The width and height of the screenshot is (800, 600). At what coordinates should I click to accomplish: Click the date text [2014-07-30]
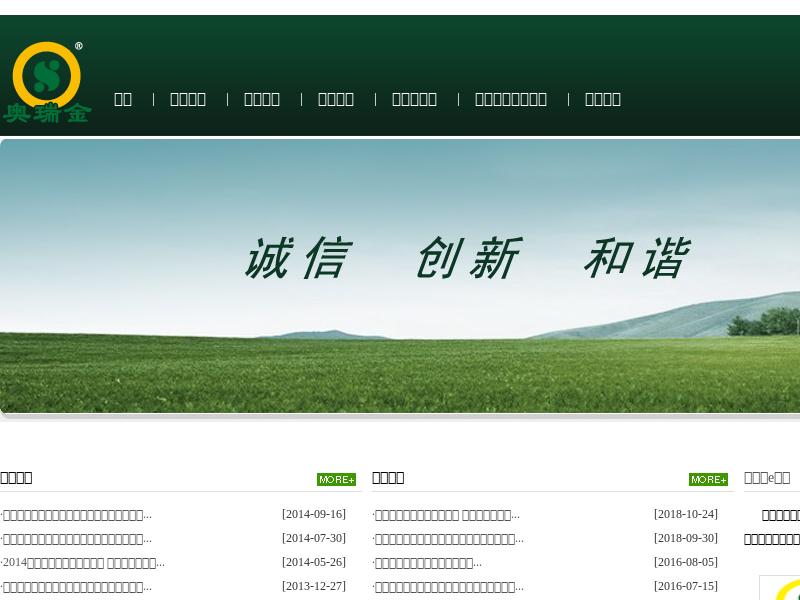pos(314,538)
